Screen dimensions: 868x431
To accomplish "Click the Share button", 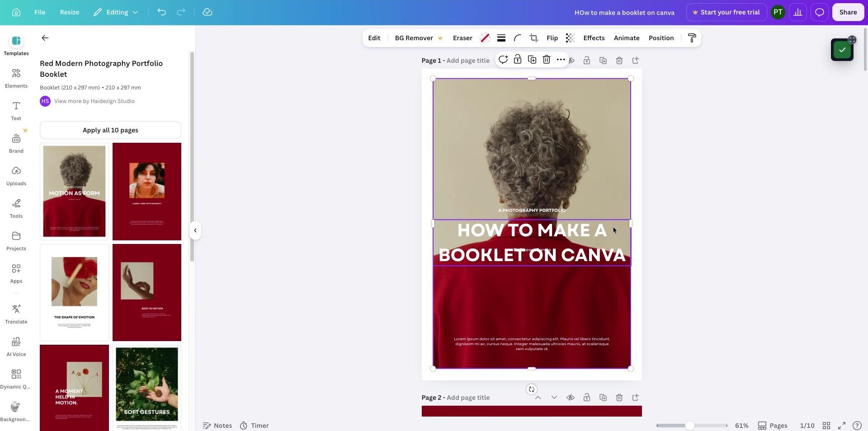I will pyautogui.click(x=848, y=12).
